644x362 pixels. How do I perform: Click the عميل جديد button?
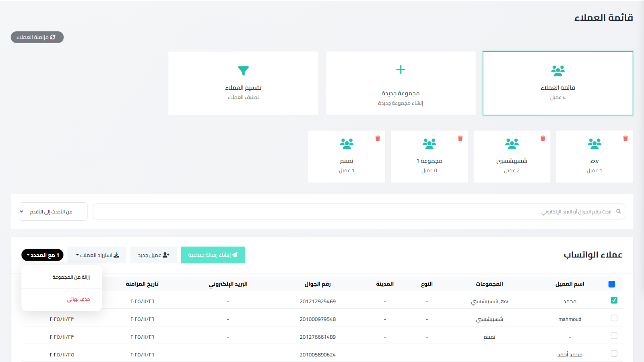[x=153, y=255]
